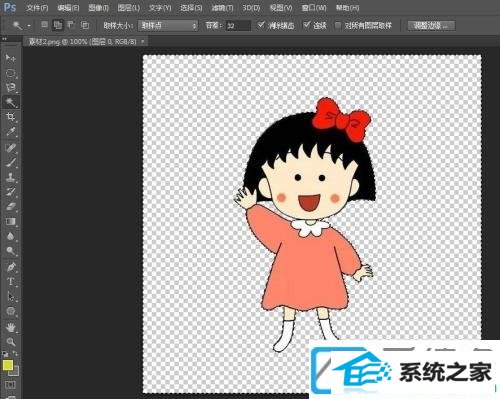Open the 文件(F) menu
The image size is (500, 399).
[37, 8]
